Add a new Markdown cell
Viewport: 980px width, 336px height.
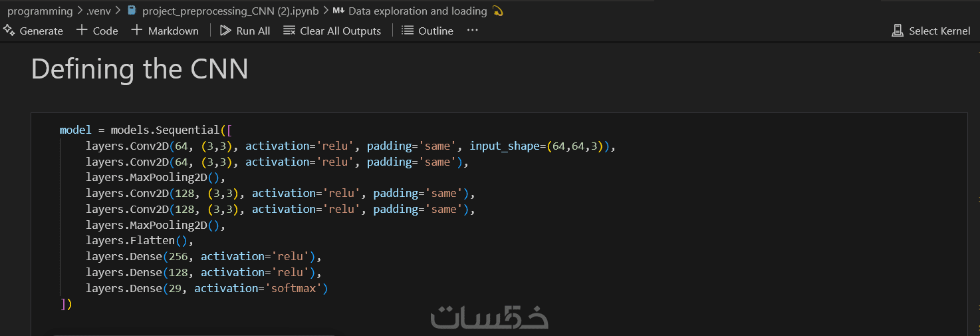coord(165,31)
